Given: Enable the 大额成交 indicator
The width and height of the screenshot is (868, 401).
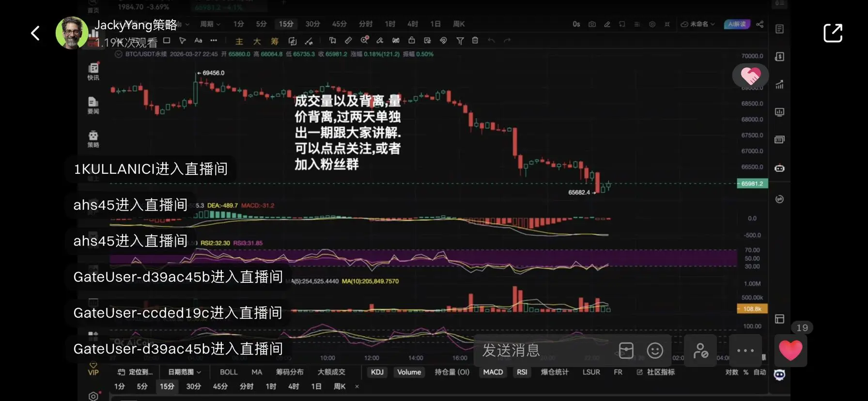Looking at the screenshot, I should [331, 372].
